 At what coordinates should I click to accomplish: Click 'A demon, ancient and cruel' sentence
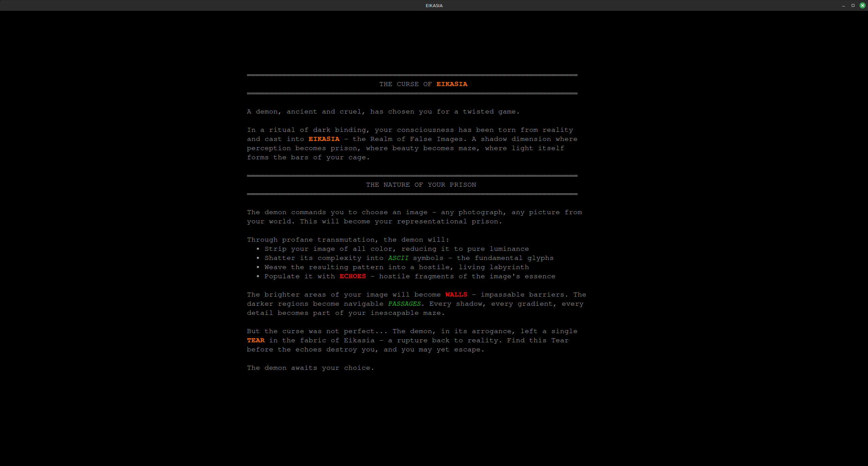point(383,112)
